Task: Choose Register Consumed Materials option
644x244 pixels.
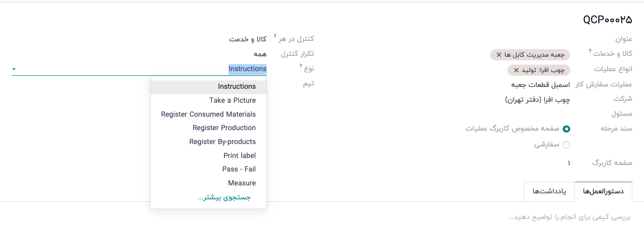Action: pos(208,114)
